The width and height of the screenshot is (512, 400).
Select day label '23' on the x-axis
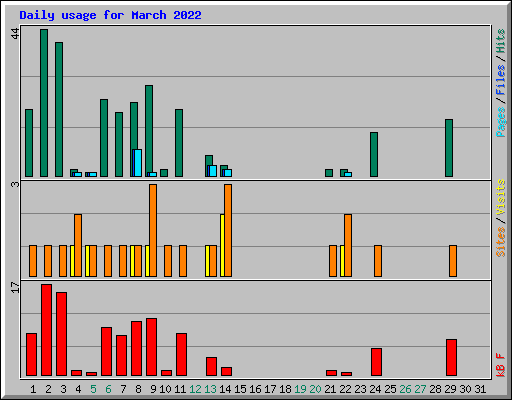pos(360,389)
